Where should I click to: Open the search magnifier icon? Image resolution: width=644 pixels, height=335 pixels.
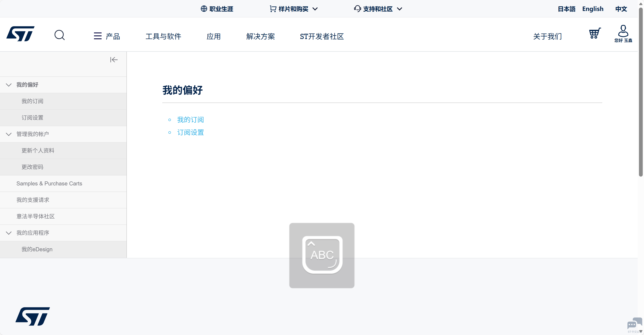pyautogui.click(x=59, y=35)
